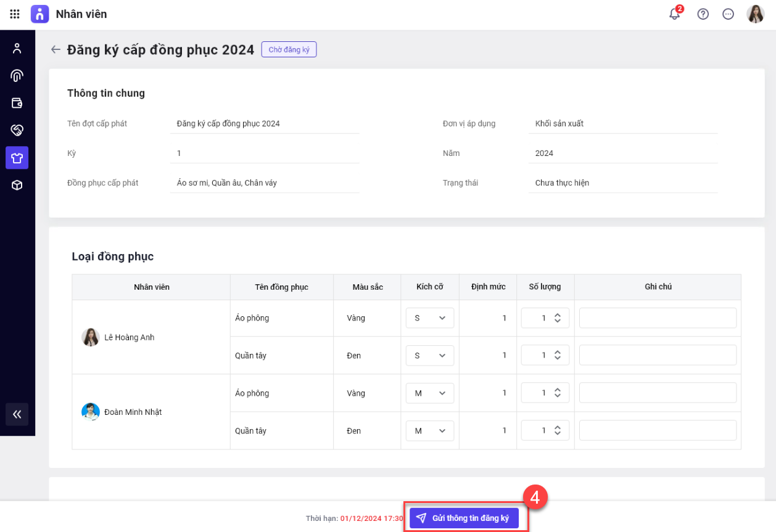Adjust quantity stepper for Đoàn Minh Nhật's Quần tây
The image size is (776, 532).
(557, 431)
